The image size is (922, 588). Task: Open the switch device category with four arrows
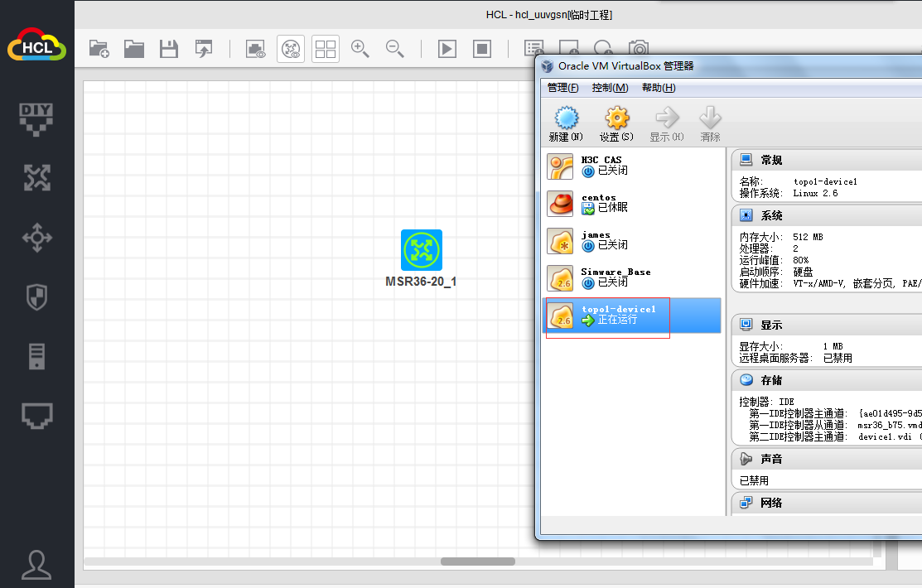(37, 238)
